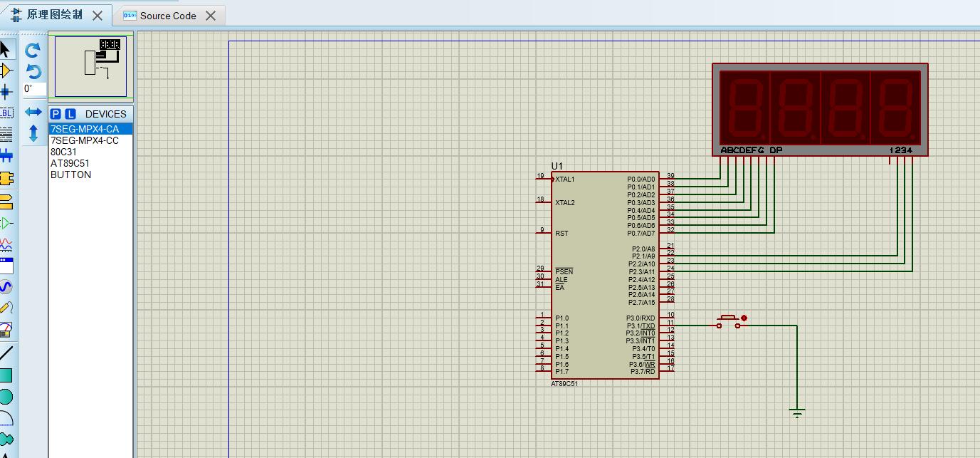Click the P2.3/A11 pin label

point(642,272)
